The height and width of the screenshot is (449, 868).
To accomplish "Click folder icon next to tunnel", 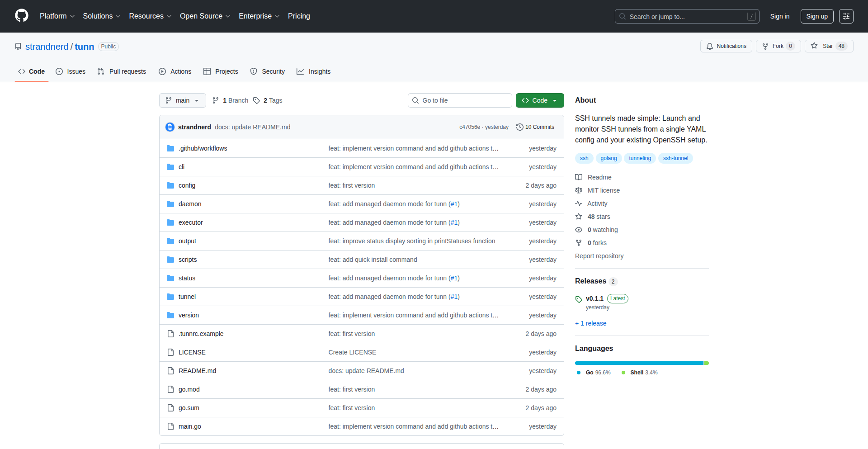I will point(170,297).
